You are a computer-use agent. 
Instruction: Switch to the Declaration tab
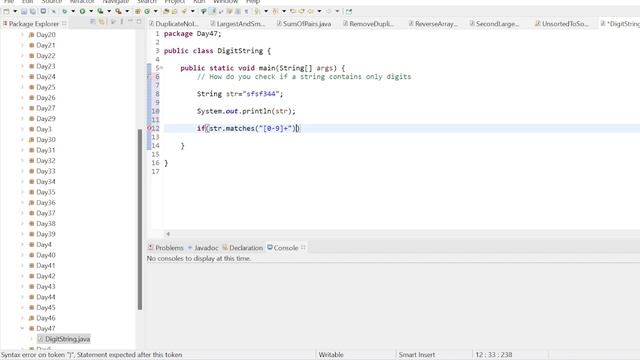tap(242, 248)
